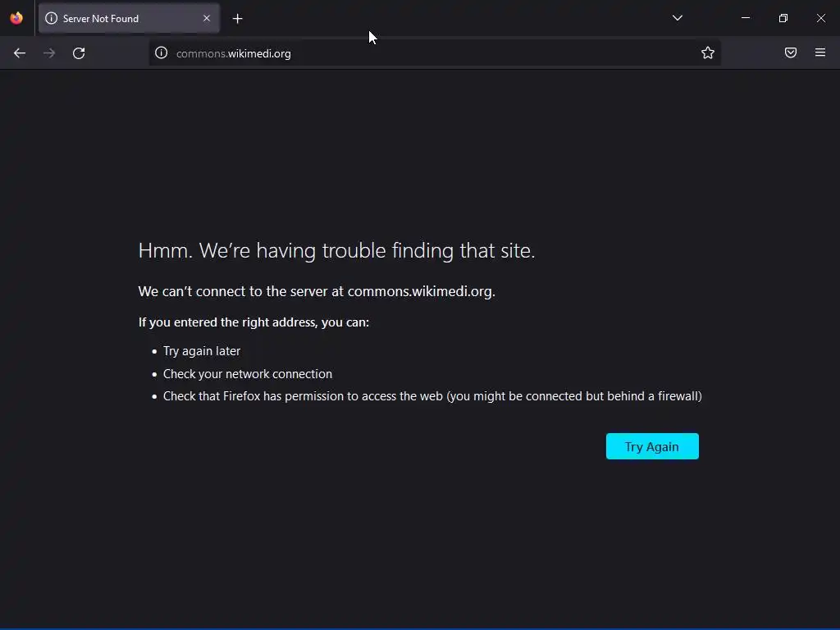Click the forward navigation arrow
This screenshot has width=840, height=630.
tap(49, 53)
